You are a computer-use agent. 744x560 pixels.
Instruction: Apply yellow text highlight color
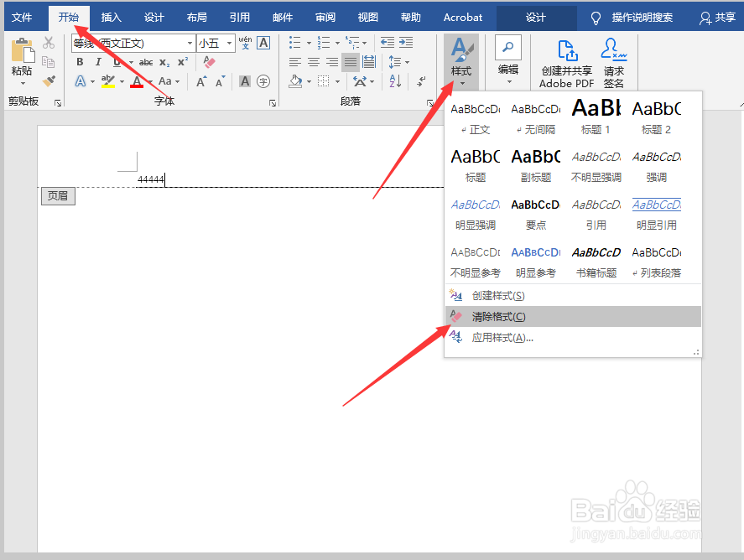pyautogui.click(x=108, y=81)
